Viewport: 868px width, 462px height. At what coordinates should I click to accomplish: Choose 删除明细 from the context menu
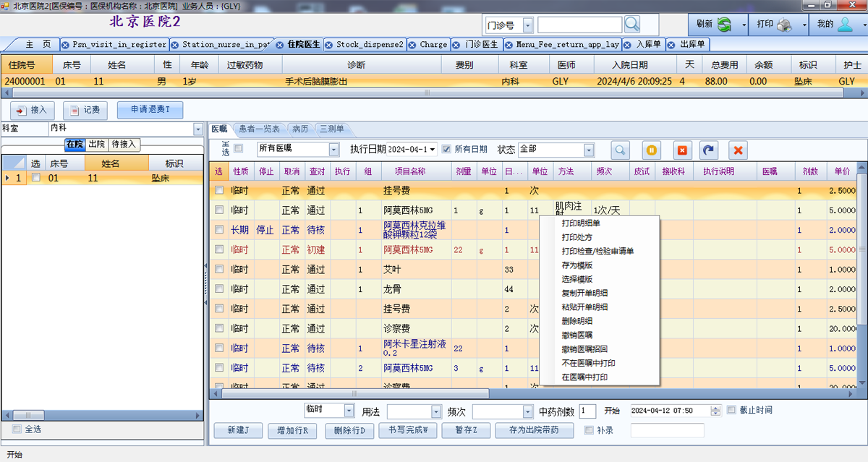pyautogui.click(x=577, y=321)
